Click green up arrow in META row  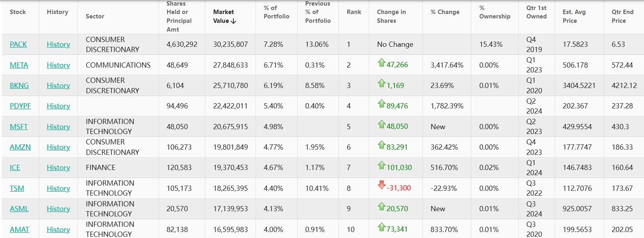pos(381,63)
